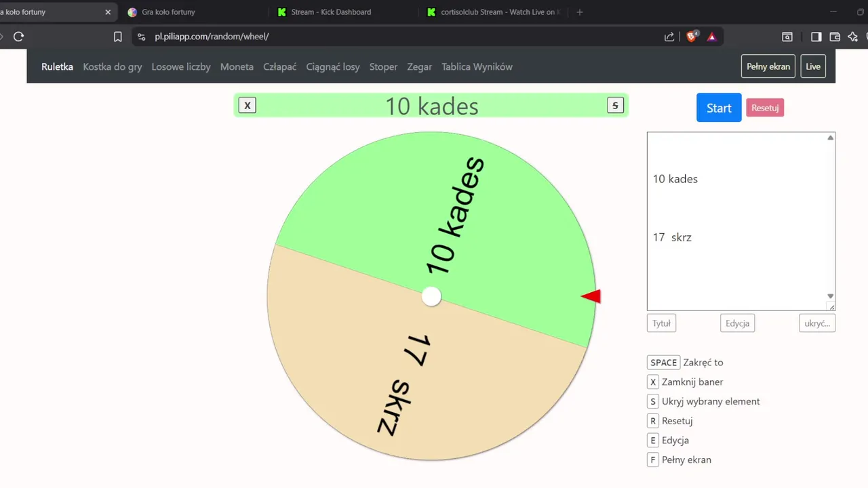Open Brave Shields lion icon
The image size is (868, 488).
692,37
